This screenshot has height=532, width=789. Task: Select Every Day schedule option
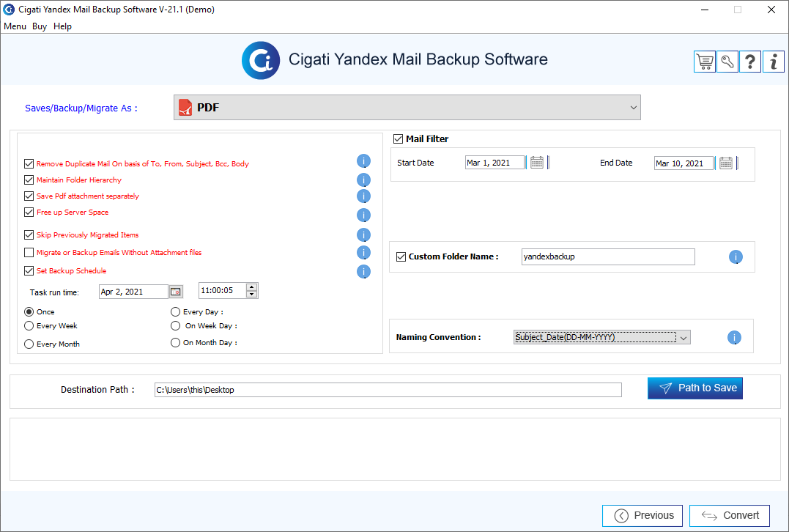click(x=175, y=311)
